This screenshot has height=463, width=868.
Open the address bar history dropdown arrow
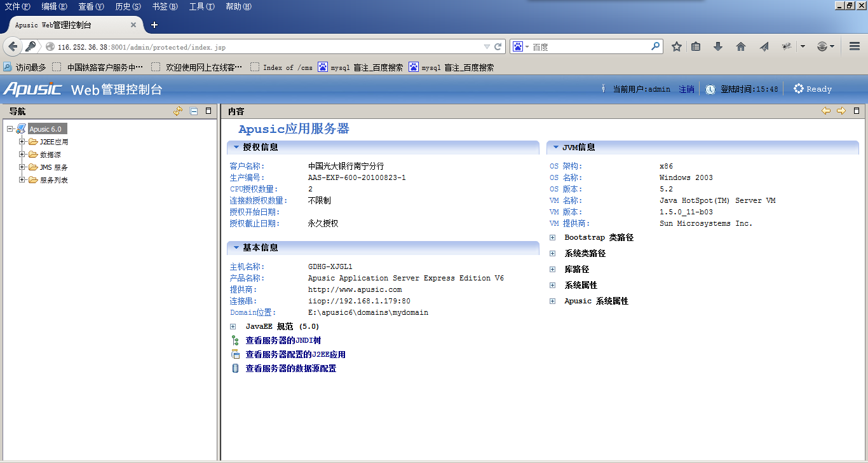[x=487, y=46]
